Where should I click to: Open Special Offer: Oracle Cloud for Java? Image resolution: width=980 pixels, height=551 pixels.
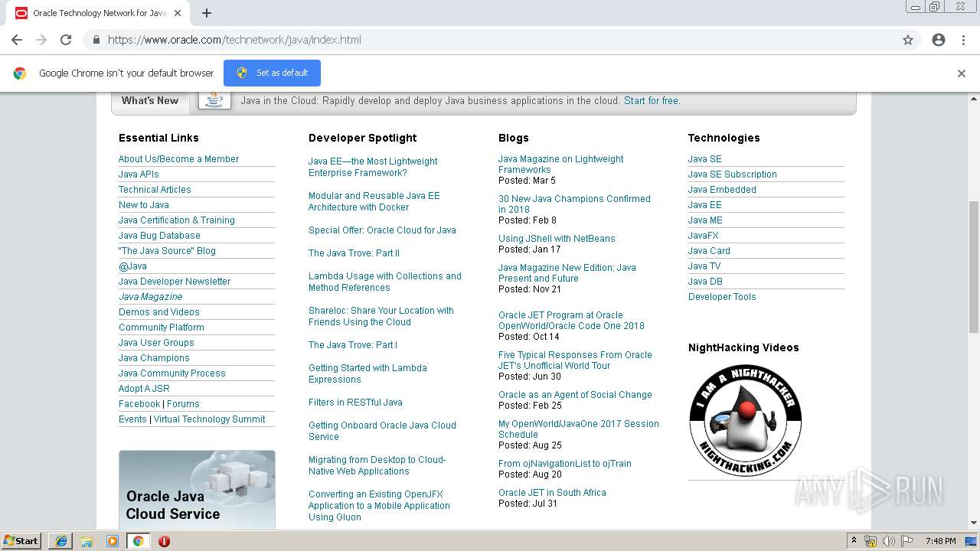pyautogui.click(x=382, y=230)
